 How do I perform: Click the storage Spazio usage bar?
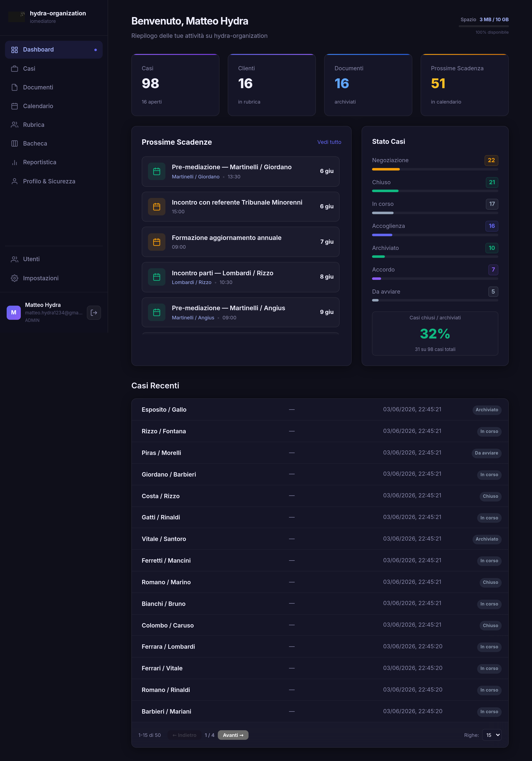(x=484, y=26)
